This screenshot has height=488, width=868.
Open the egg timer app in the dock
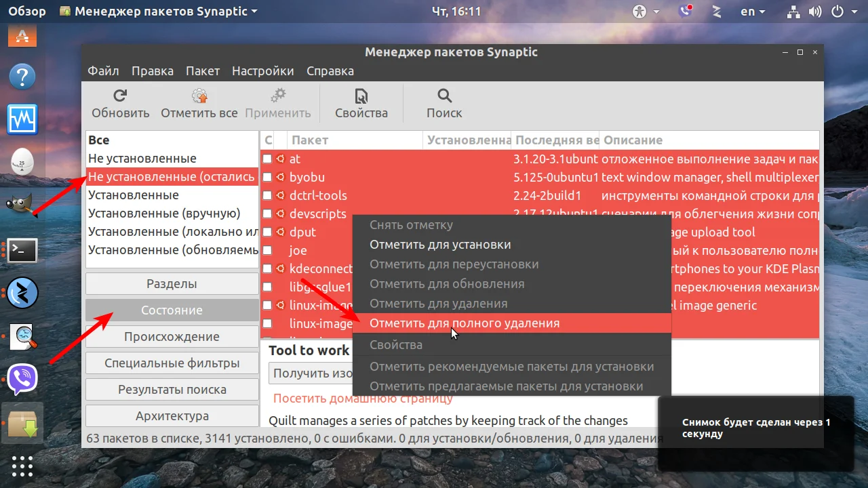point(22,162)
